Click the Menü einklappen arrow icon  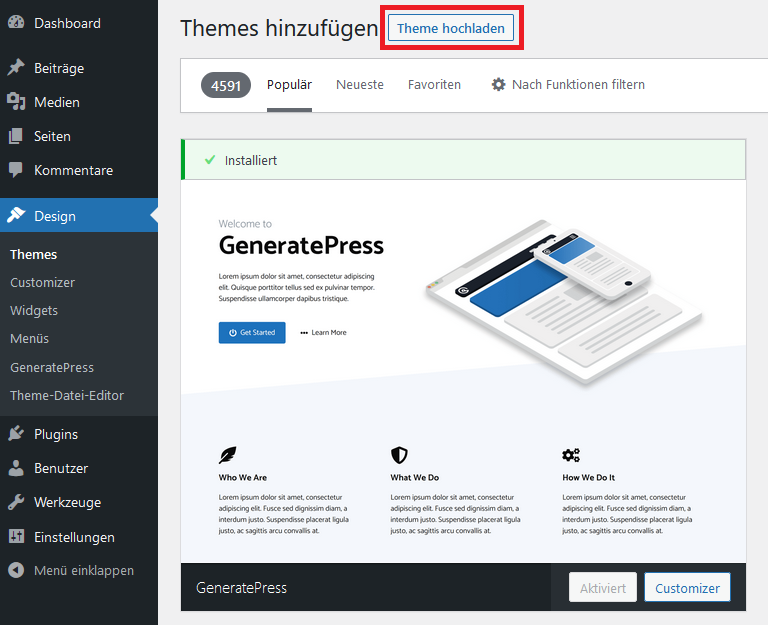pos(16,570)
